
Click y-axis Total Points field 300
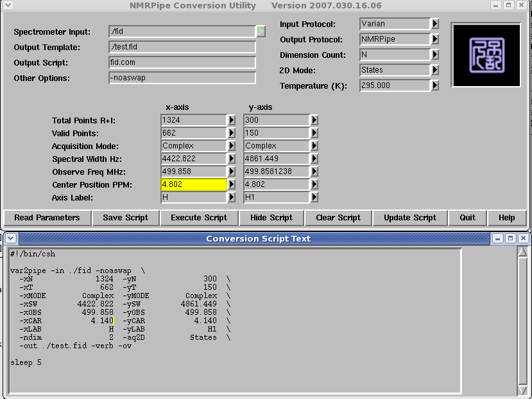pos(277,120)
